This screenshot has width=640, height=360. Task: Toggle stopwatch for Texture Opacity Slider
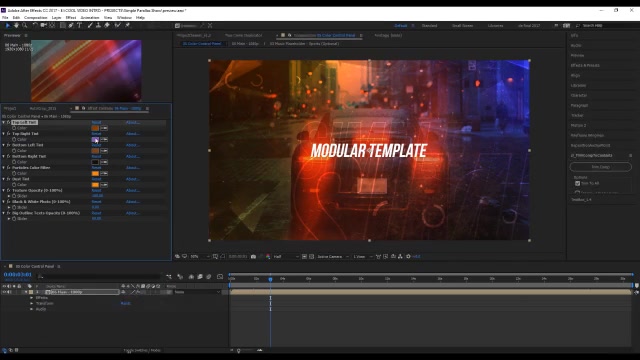(x=14, y=196)
